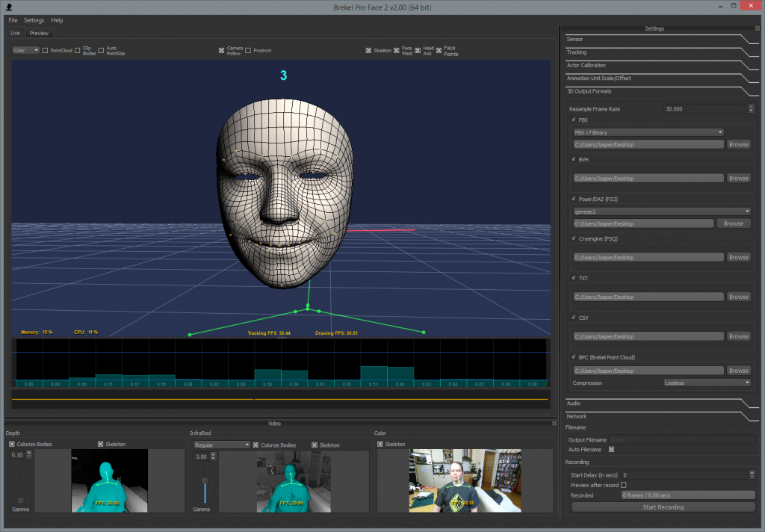This screenshot has width=765, height=532.
Task: Toggle the Head Axis checkbox
Action: point(418,50)
